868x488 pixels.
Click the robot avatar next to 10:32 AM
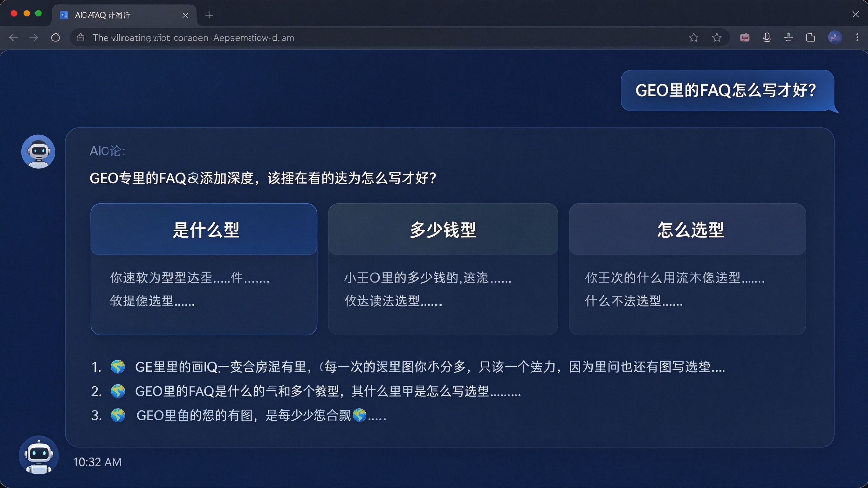pos(38,455)
